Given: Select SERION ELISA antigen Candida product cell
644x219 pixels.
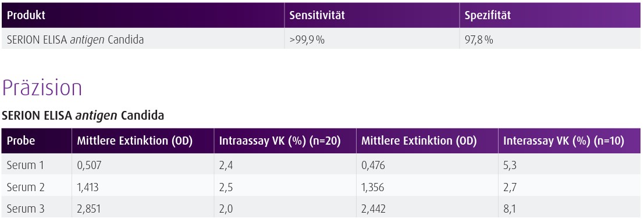Looking at the screenshot, I should pyautogui.click(x=76, y=40).
